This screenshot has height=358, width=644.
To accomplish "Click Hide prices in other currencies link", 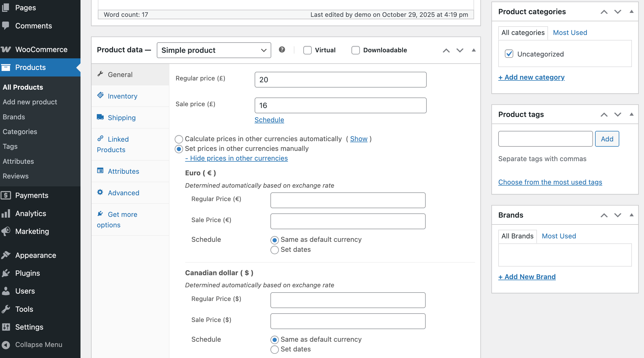I will tap(236, 158).
